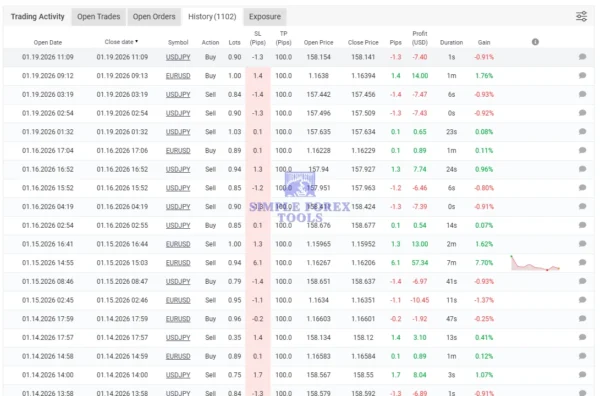Open comment icon for 01.19.2026 09:12 trade

coord(582,75)
